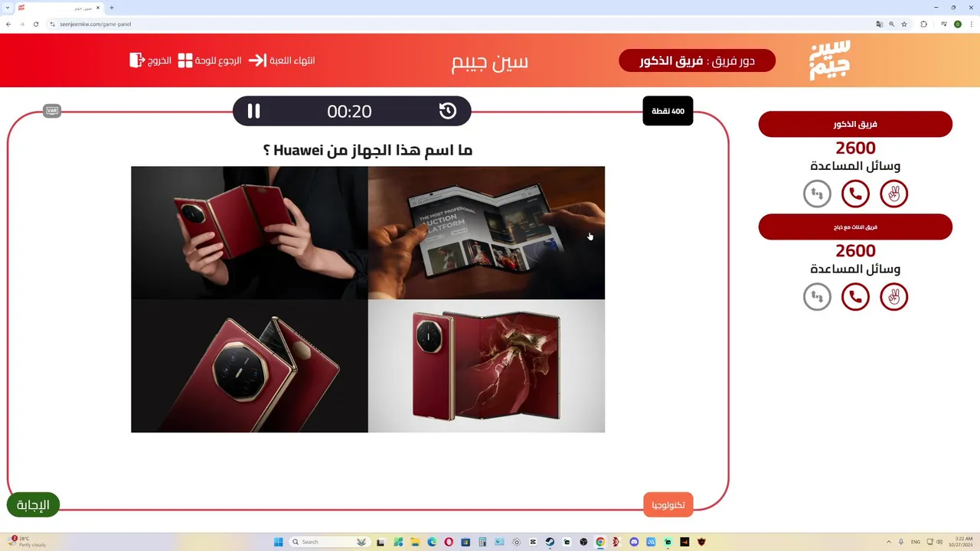
Task: Show hidden system tray icons
Action: coord(889,542)
